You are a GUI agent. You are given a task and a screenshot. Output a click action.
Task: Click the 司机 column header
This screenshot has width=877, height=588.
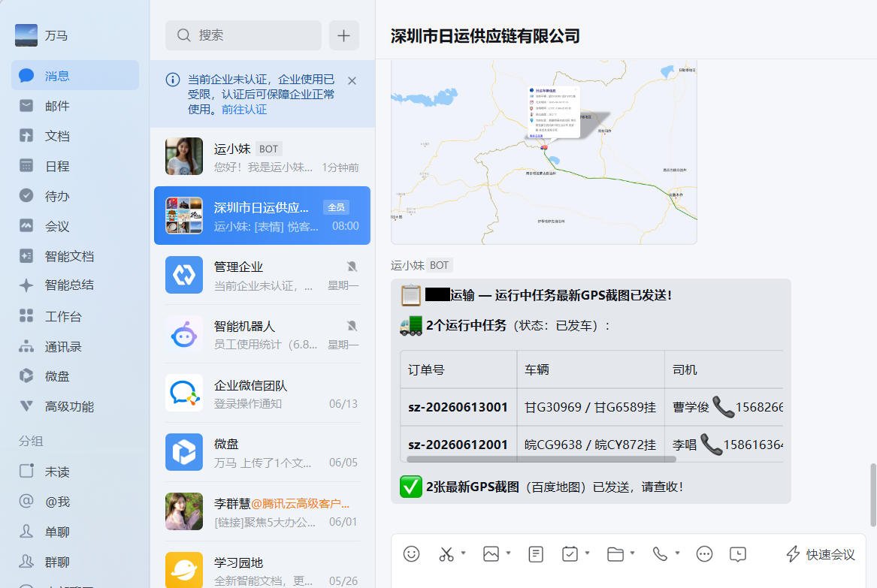click(x=685, y=369)
